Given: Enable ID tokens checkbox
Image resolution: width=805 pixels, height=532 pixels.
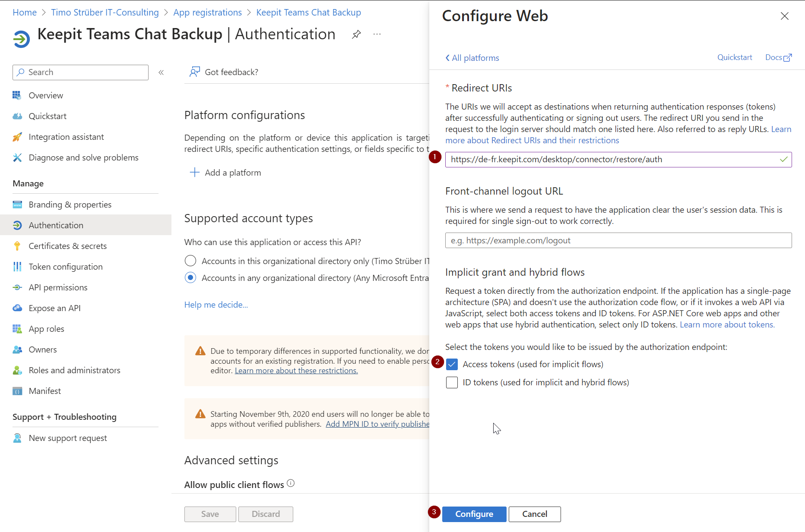Looking at the screenshot, I should click(x=452, y=383).
